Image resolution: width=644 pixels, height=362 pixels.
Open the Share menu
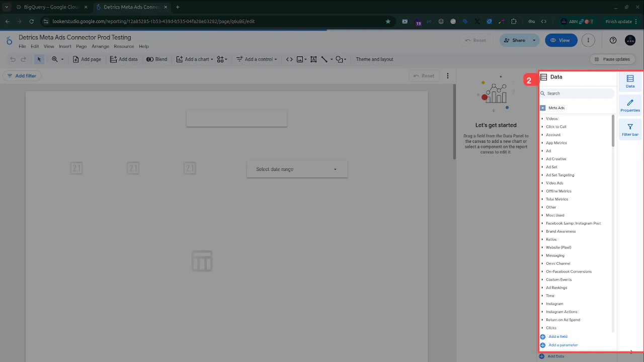[519, 40]
